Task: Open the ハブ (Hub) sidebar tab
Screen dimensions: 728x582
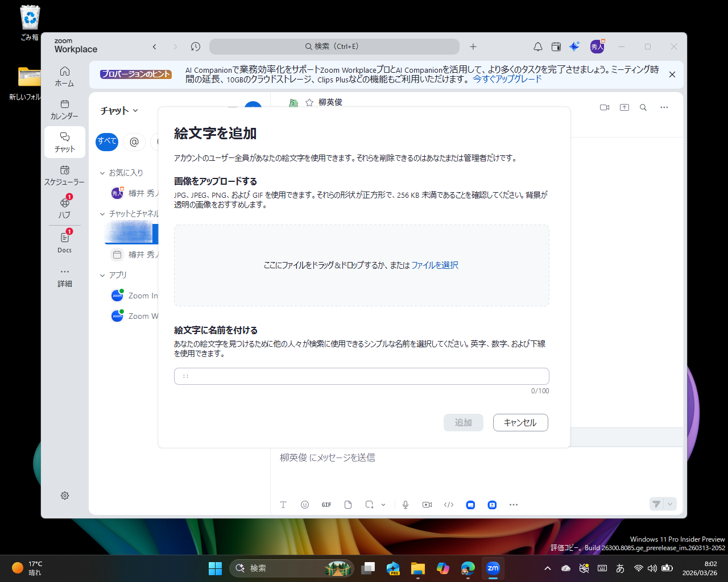Action: pos(65,207)
